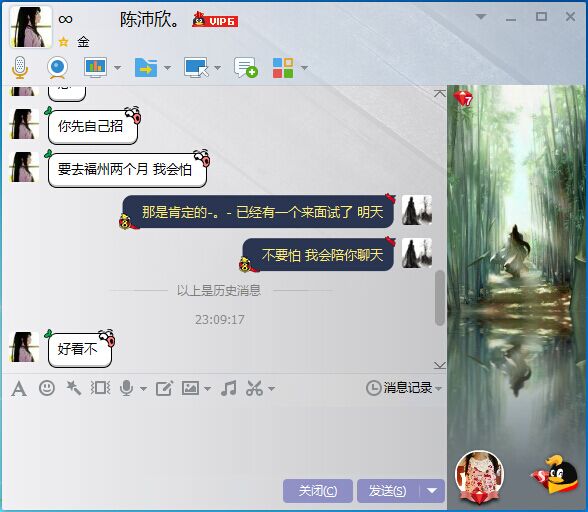Start a video call with the webcam icon
The width and height of the screenshot is (588, 512).
tap(57, 68)
